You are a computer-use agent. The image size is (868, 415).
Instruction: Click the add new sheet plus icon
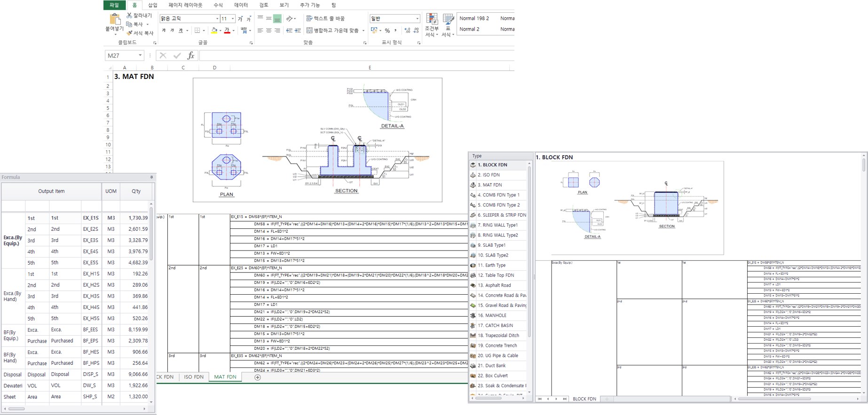(x=257, y=377)
